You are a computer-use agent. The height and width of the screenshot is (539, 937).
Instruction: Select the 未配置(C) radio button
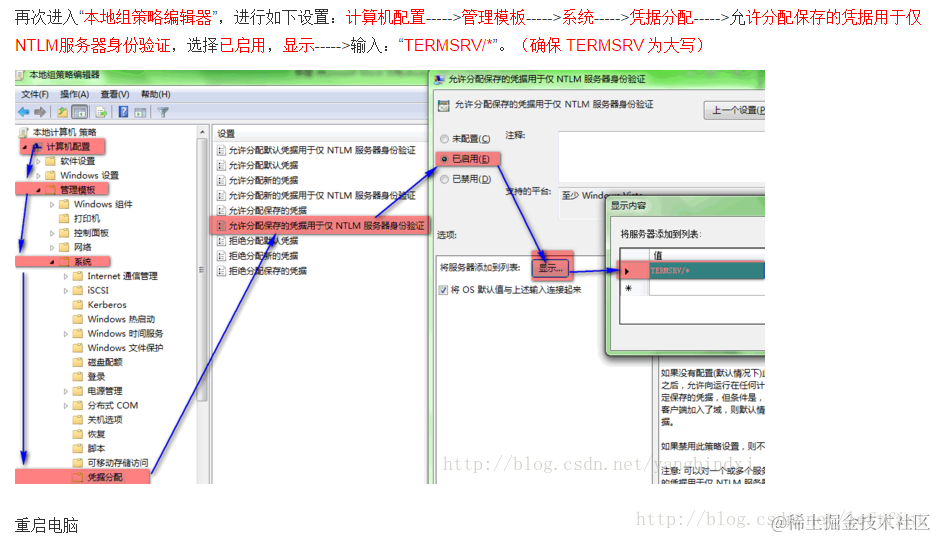pyautogui.click(x=444, y=139)
